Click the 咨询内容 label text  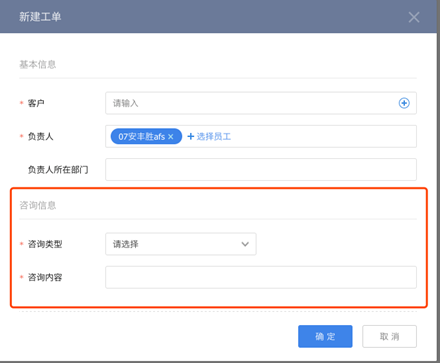45,277
